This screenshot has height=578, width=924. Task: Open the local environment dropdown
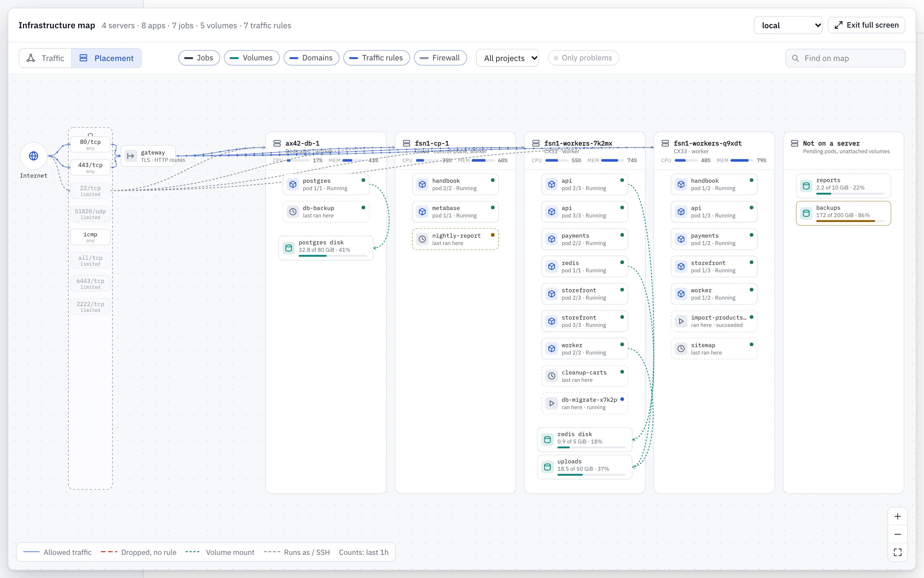[788, 25]
